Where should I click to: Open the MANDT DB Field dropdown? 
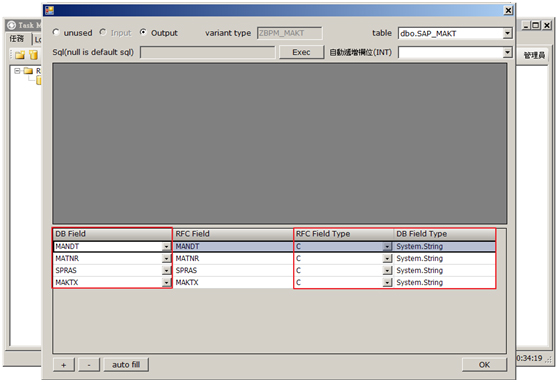[166, 247]
